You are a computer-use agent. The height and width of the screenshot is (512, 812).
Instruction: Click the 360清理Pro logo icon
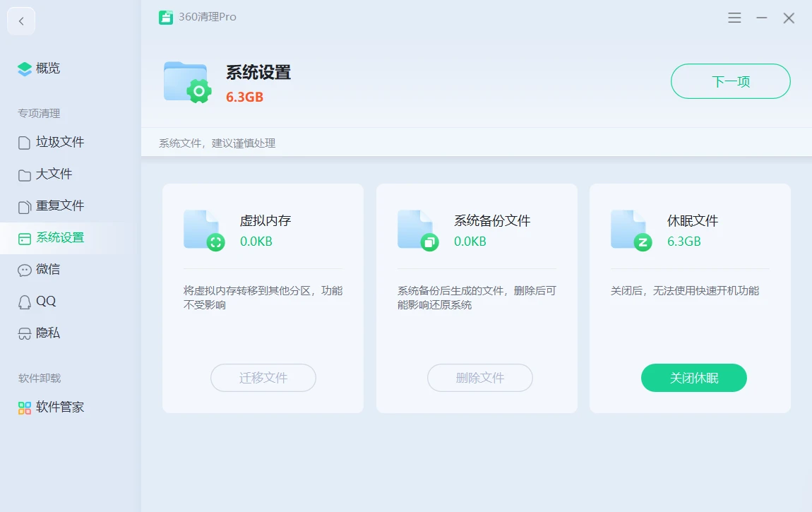(166, 18)
